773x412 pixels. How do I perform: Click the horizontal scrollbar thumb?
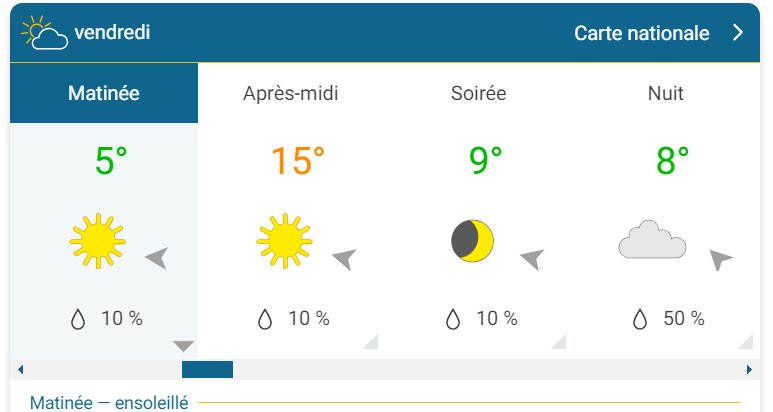[207, 370]
